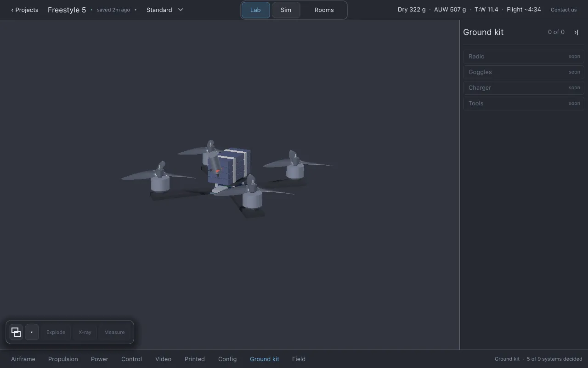Click the 0 of 0 counter

pos(556,32)
